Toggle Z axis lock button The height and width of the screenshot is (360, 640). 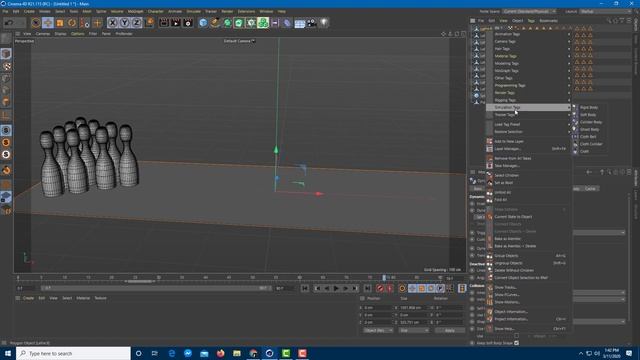(136, 23)
